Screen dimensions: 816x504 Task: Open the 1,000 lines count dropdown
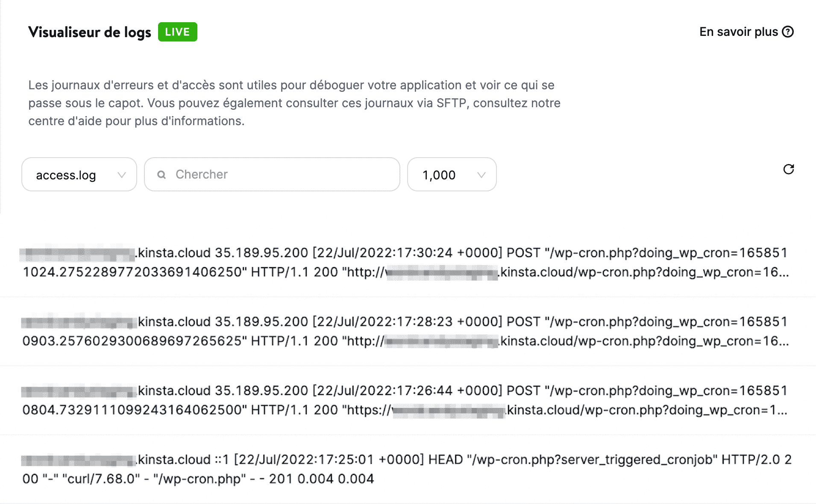click(x=452, y=175)
